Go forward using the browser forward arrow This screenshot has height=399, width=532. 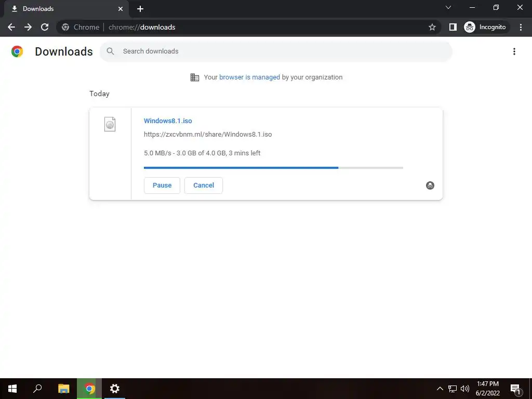[28, 27]
